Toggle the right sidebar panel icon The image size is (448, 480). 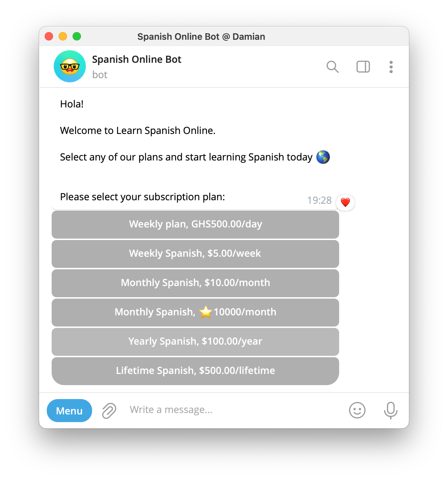[363, 67]
